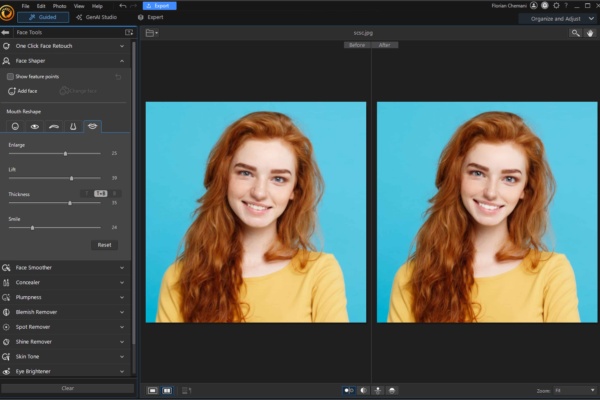Click the Add face icon

coord(10,91)
